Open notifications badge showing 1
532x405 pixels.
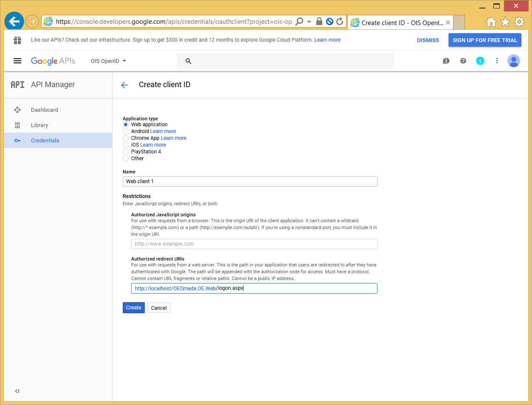point(480,61)
